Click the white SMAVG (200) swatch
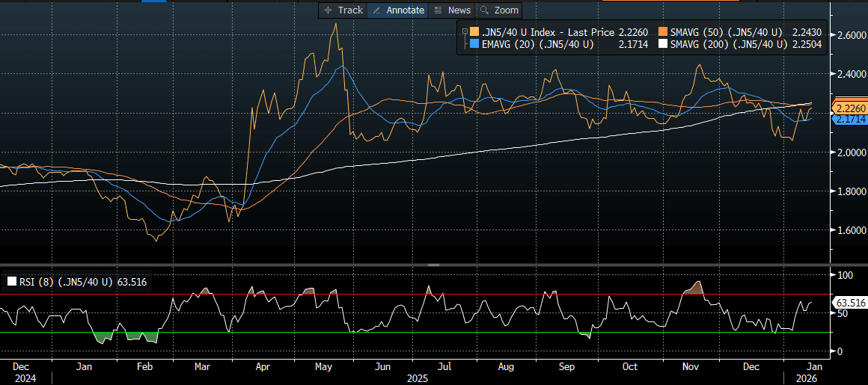This screenshot has width=868, height=385. pos(663,45)
